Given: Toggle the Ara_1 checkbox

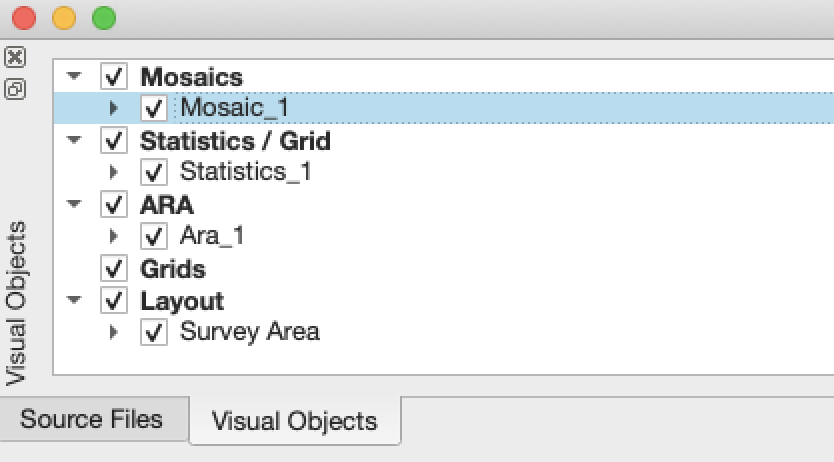Looking at the screenshot, I should coord(154,237).
